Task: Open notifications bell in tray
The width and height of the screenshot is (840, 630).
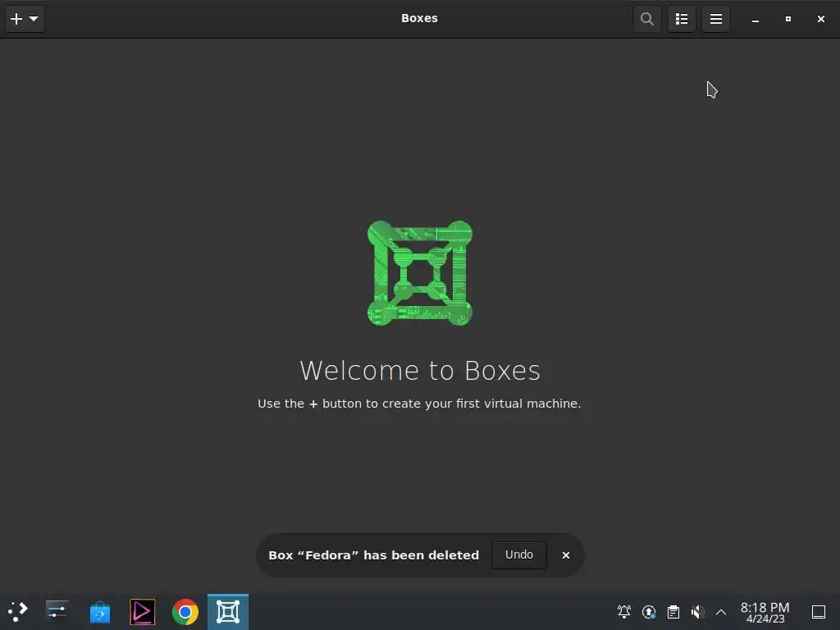Action: click(624, 611)
